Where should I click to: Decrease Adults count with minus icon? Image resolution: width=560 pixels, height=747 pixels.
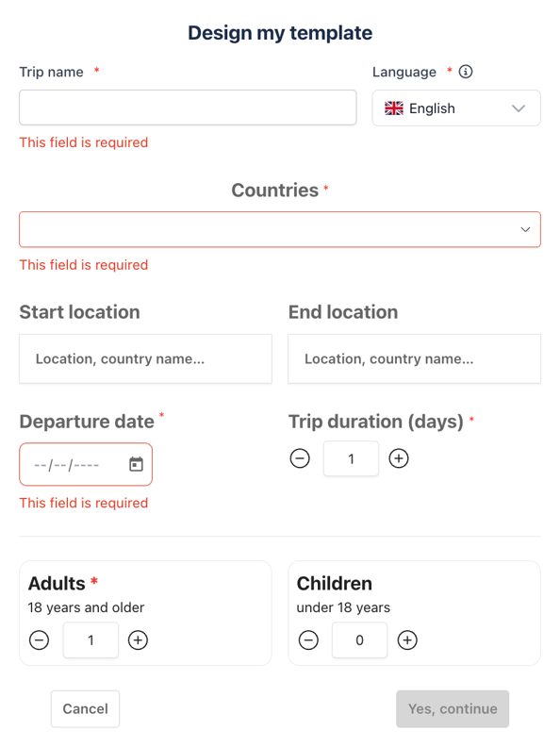[39, 639]
